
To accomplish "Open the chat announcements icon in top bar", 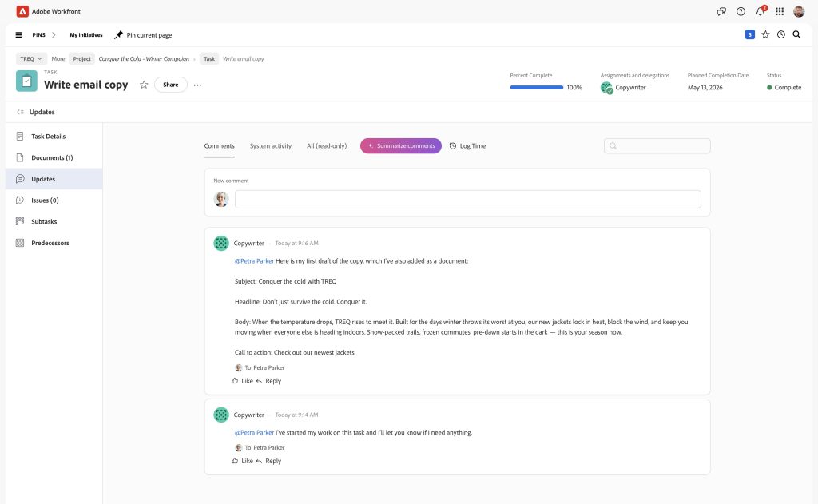I will tap(721, 11).
